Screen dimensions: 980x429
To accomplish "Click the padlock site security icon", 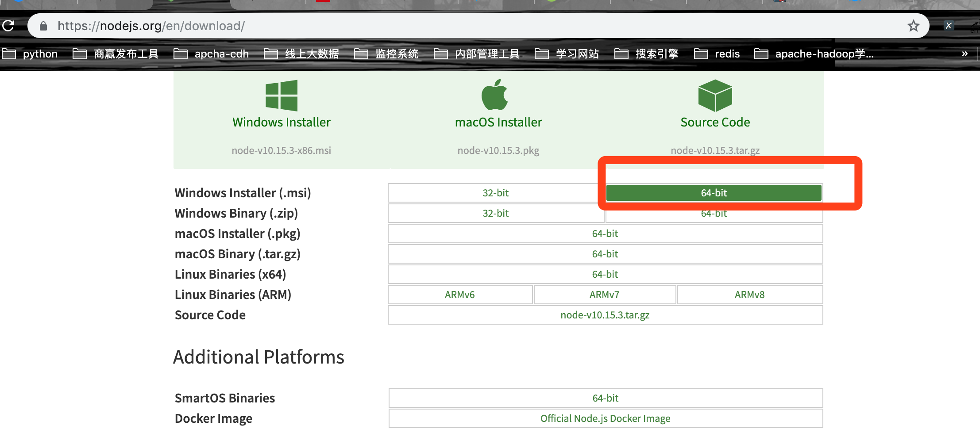I will coord(43,26).
